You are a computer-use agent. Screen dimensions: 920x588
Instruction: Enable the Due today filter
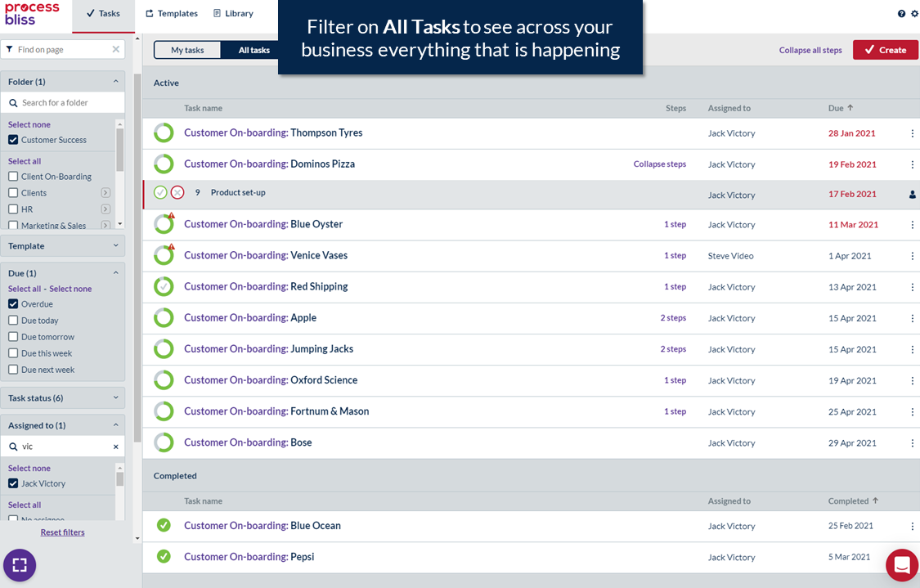point(13,321)
